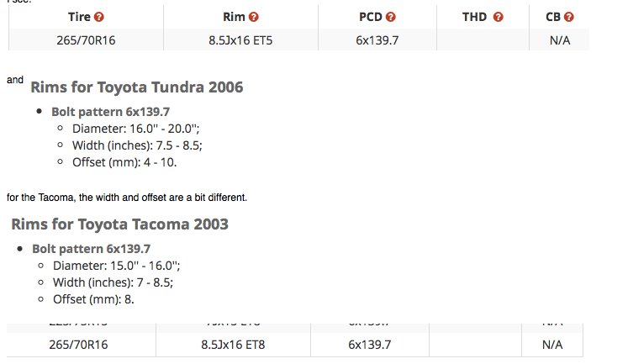Click the 8.5Jx16 ET5 rim cell

click(240, 40)
